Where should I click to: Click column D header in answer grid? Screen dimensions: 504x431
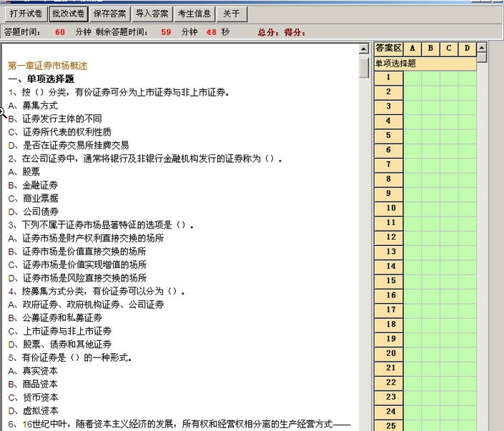467,49
